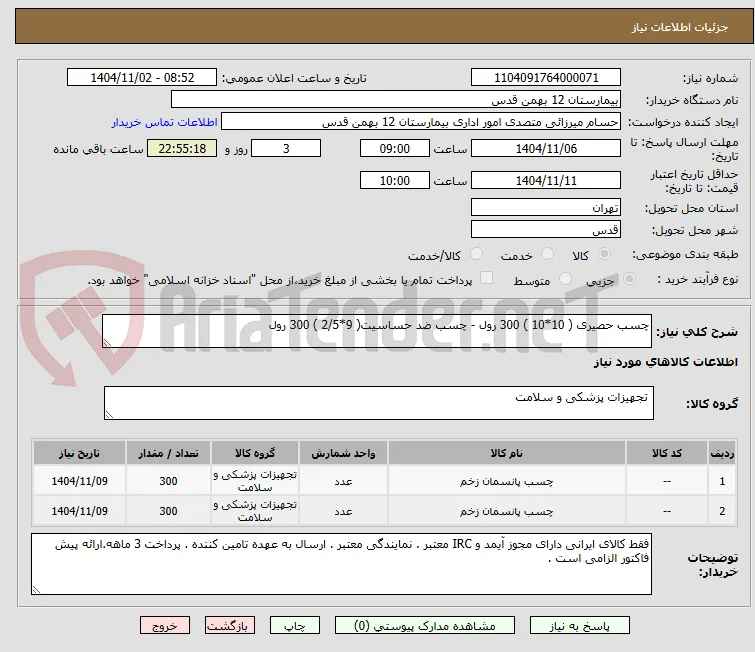Click date 1404/11/09 in row 2
Screen dimensions: 755x652
(79, 511)
